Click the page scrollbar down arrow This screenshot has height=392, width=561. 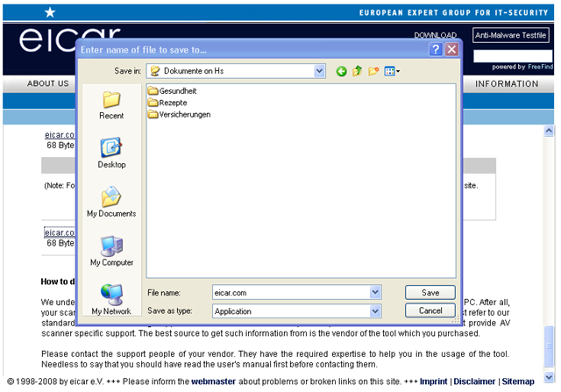point(549,377)
